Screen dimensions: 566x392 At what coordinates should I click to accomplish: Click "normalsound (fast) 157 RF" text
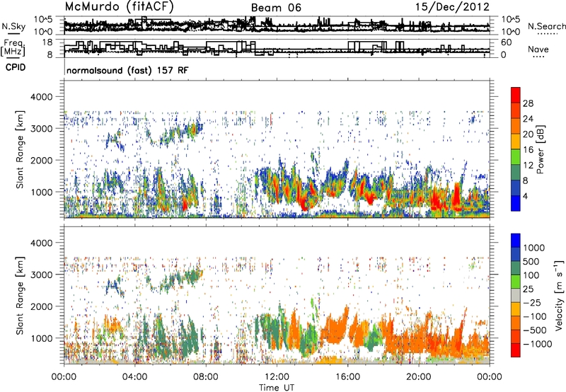(127, 70)
